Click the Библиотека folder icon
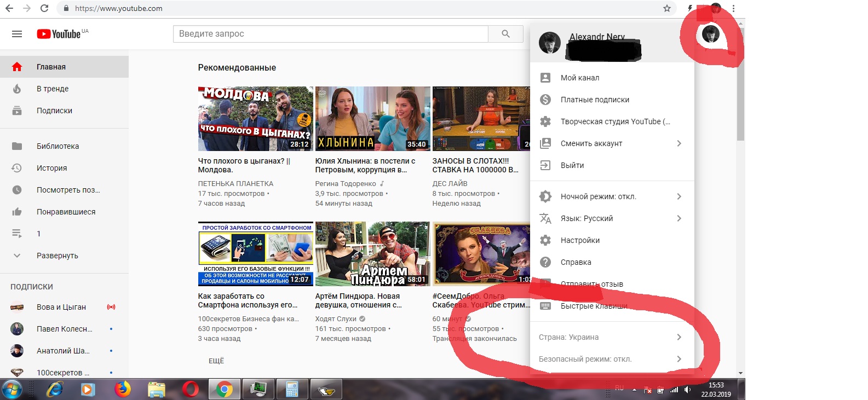The width and height of the screenshot is (868, 400). 17,146
